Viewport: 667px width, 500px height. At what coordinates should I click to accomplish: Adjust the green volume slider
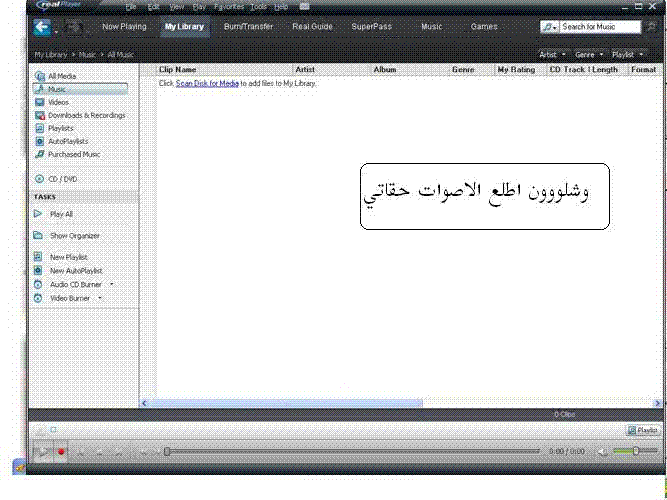coord(635,452)
